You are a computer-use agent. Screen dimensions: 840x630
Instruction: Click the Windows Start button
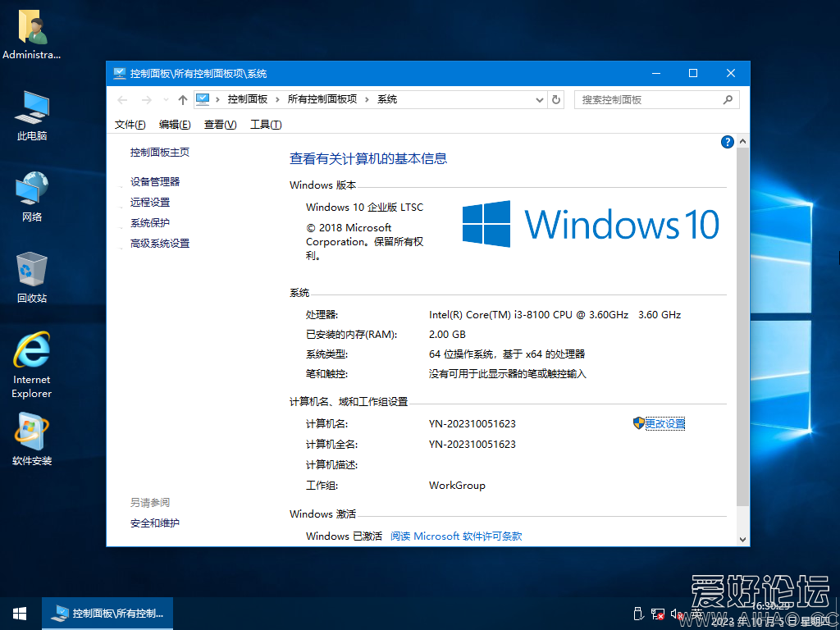19,613
